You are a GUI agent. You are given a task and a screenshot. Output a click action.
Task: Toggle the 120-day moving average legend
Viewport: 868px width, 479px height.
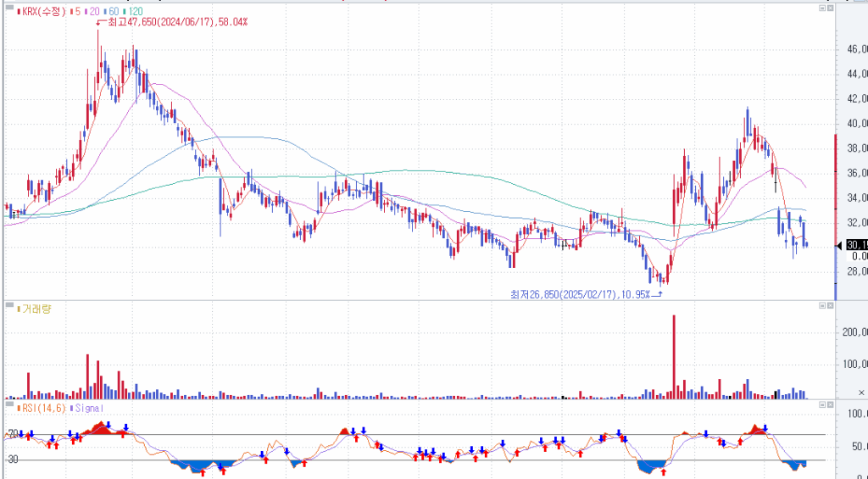(133, 11)
